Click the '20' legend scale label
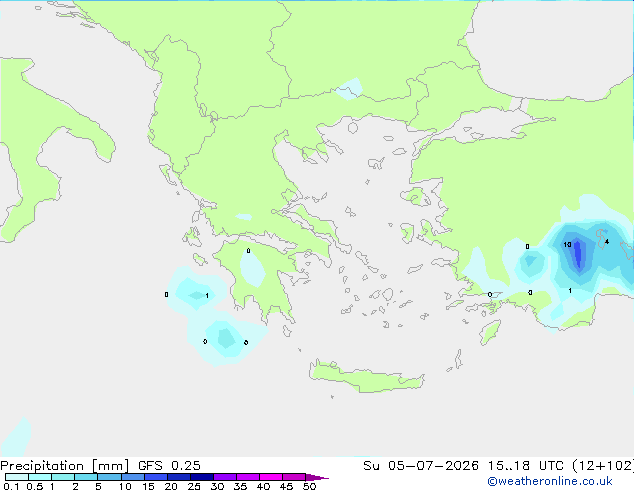 click(x=171, y=486)
